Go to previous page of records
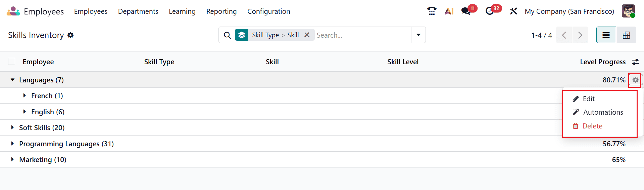This screenshot has width=644, height=190. pyautogui.click(x=564, y=35)
